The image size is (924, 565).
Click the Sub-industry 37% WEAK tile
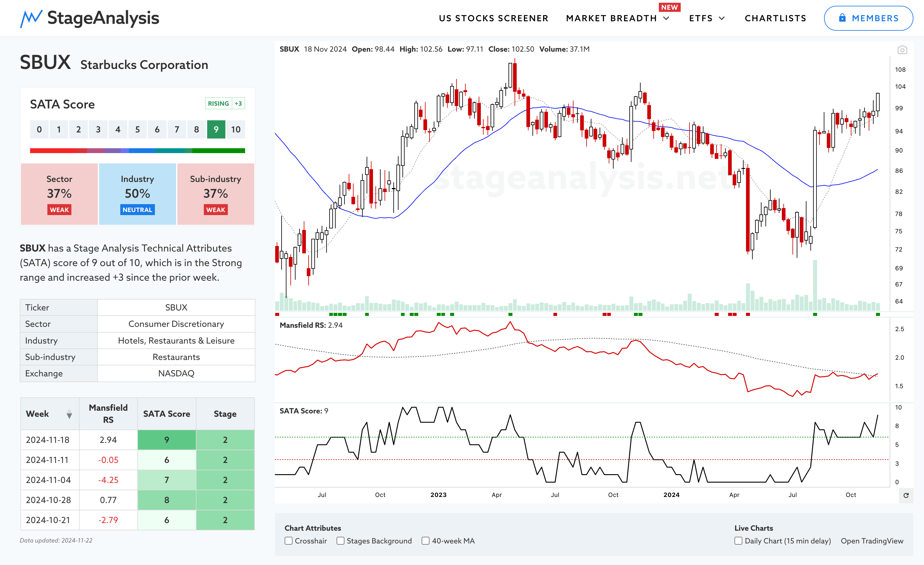click(x=216, y=194)
